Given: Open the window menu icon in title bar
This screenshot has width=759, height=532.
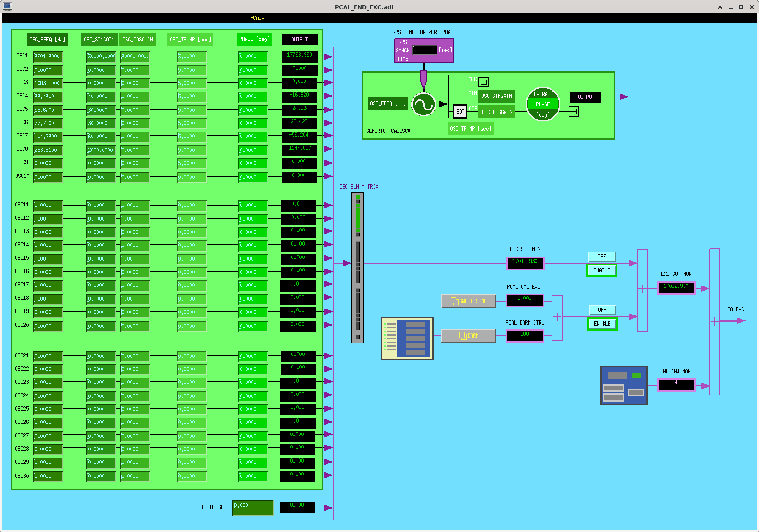Looking at the screenshot, I should (7, 6).
